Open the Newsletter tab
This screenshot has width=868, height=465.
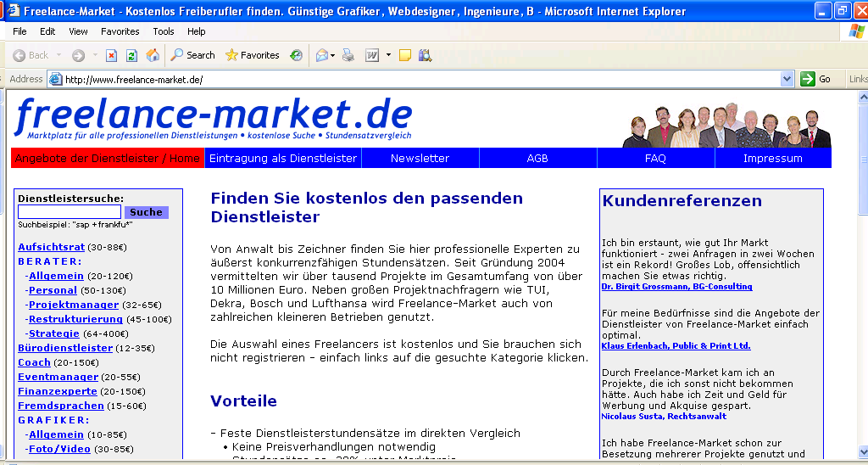pos(420,158)
